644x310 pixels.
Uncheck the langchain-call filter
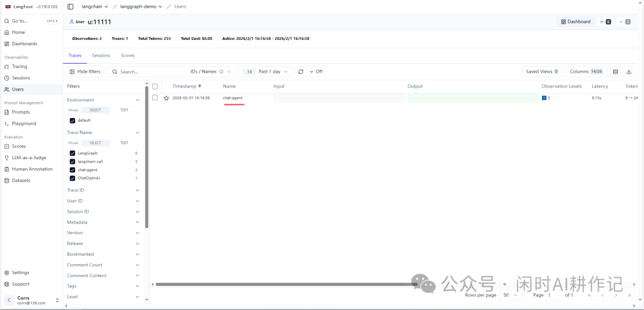72,162
